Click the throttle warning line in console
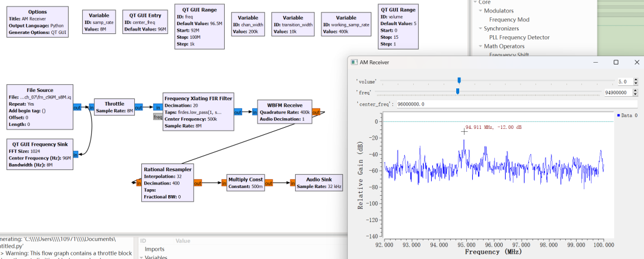The image size is (644, 259). 66,253
